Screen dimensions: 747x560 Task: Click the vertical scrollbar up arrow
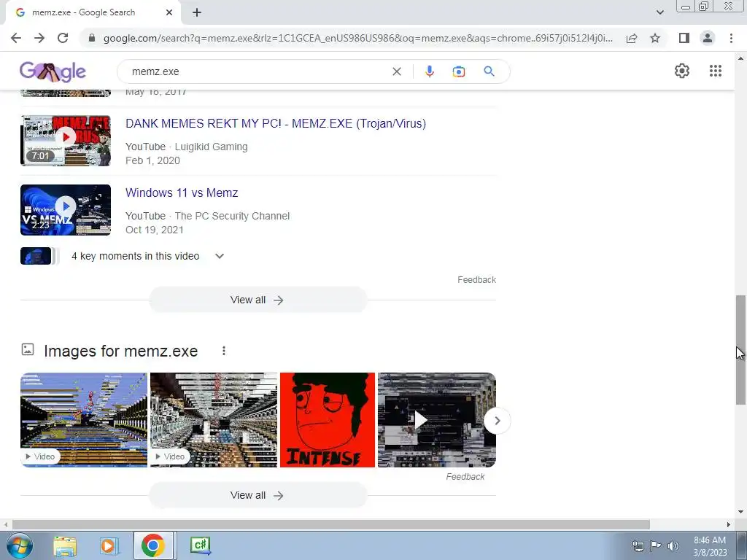pyautogui.click(x=740, y=58)
